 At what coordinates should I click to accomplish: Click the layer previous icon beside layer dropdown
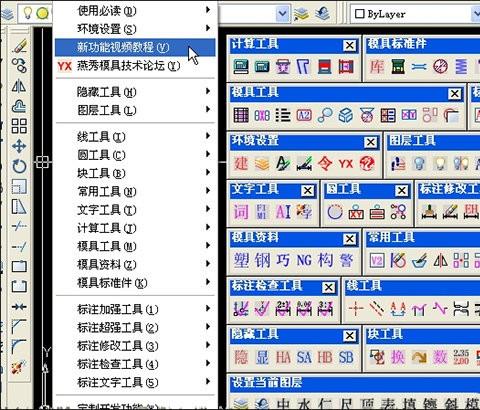(x=322, y=14)
